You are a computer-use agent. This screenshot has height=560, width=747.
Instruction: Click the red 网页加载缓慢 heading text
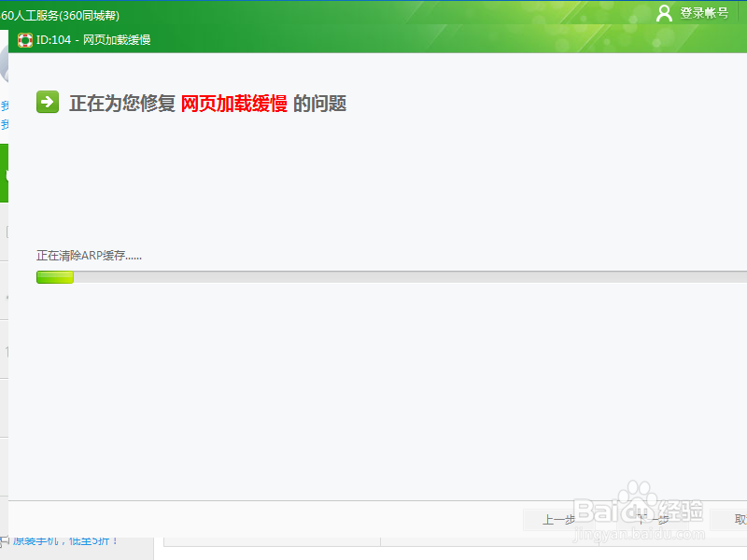point(233,103)
